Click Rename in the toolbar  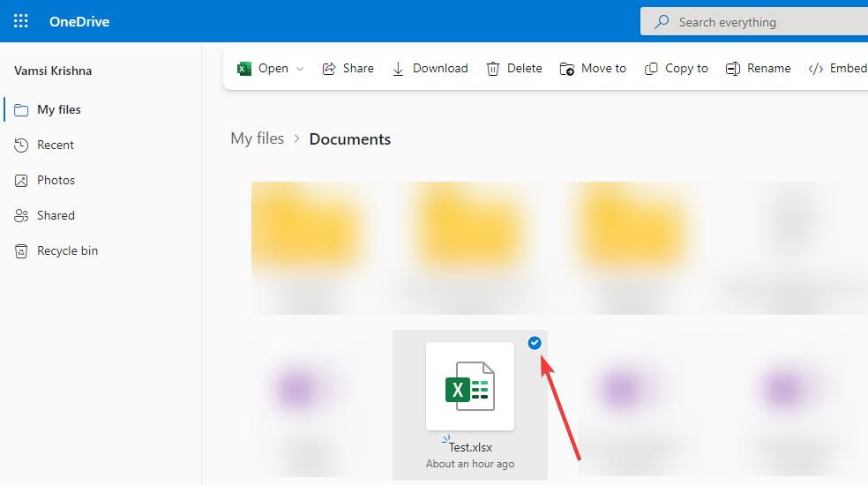pyautogui.click(x=758, y=69)
